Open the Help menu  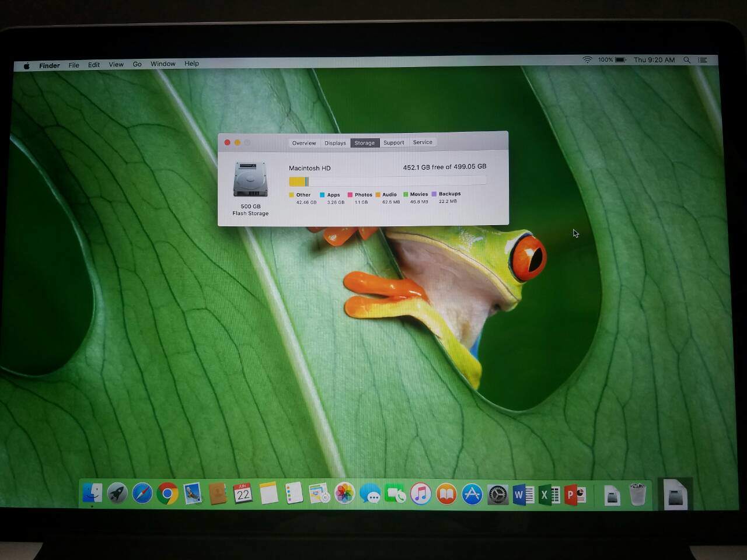(x=191, y=64)
